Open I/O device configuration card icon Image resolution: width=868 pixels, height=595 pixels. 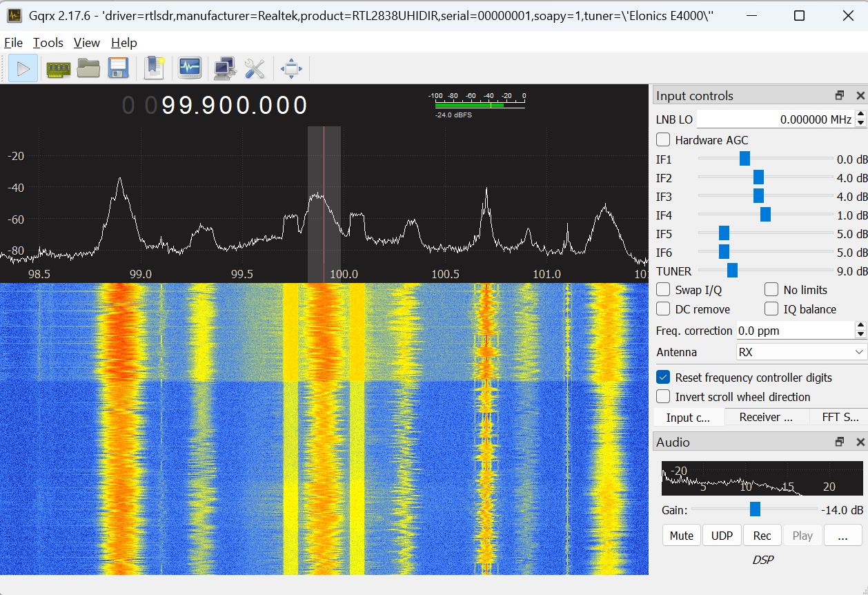[59, 68]
